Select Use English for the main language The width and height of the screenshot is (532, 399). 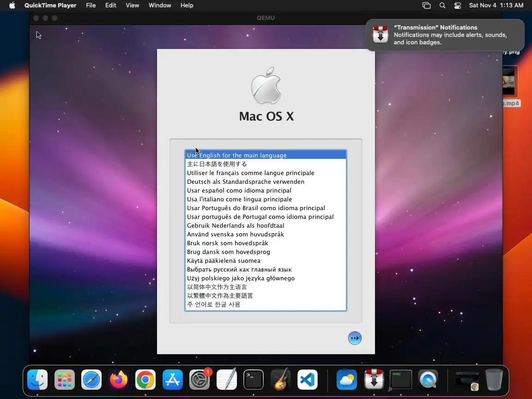click(266, 155)
